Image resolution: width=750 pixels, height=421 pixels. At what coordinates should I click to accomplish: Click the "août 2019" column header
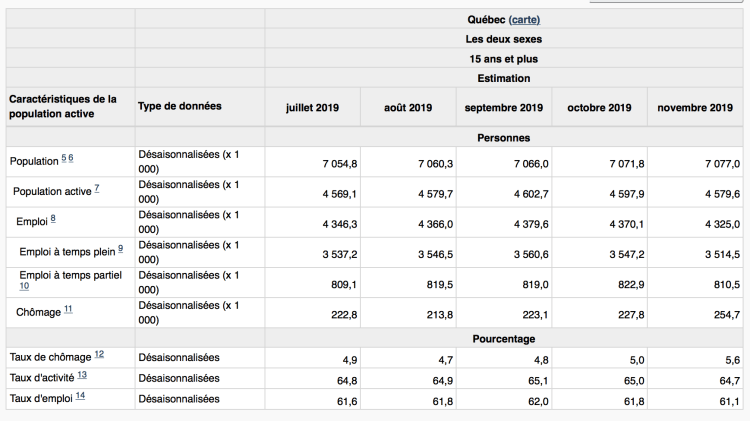tap(407, 107)
